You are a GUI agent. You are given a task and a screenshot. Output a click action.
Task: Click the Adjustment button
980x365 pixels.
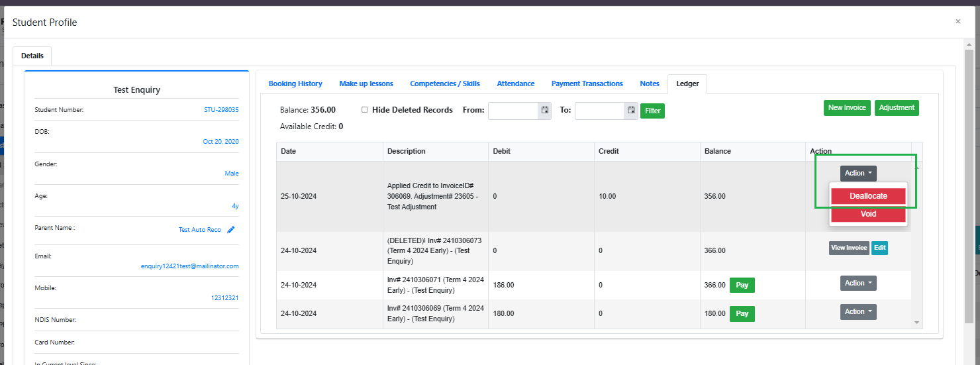[x=897, y=107]
